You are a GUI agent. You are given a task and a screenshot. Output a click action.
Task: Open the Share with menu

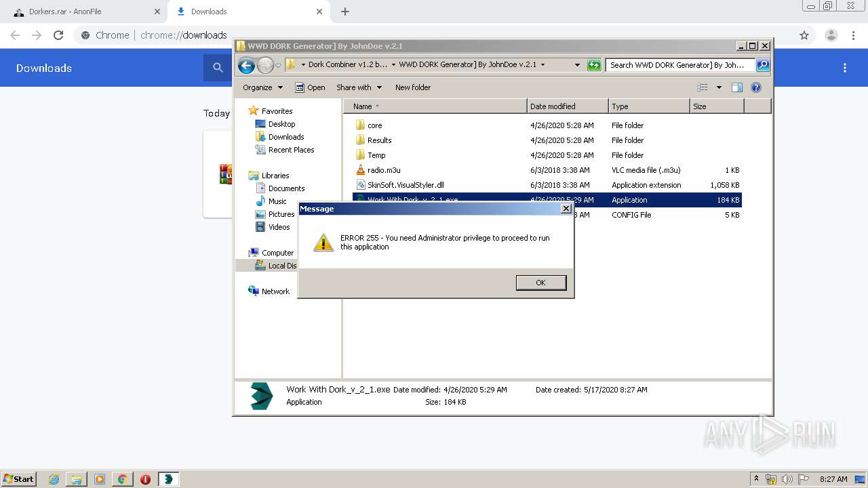click(x=359, y=87)
